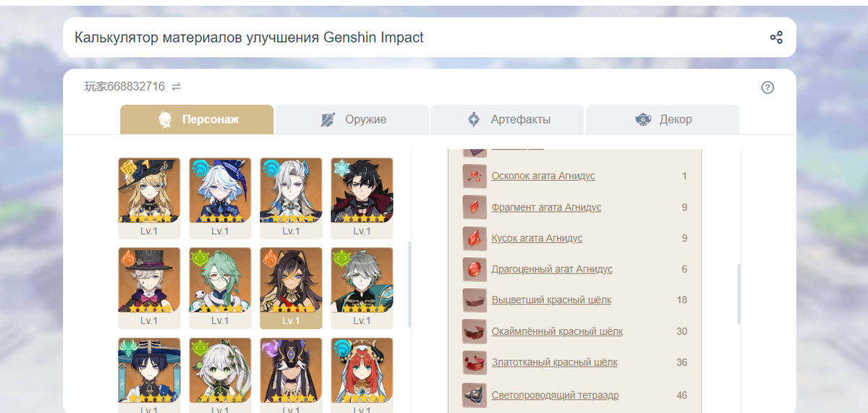The height and width of the screenshot is (413, 868).
Task: Click the Светопроводящий тетраэдр item icon
Action: click(475, 395)
